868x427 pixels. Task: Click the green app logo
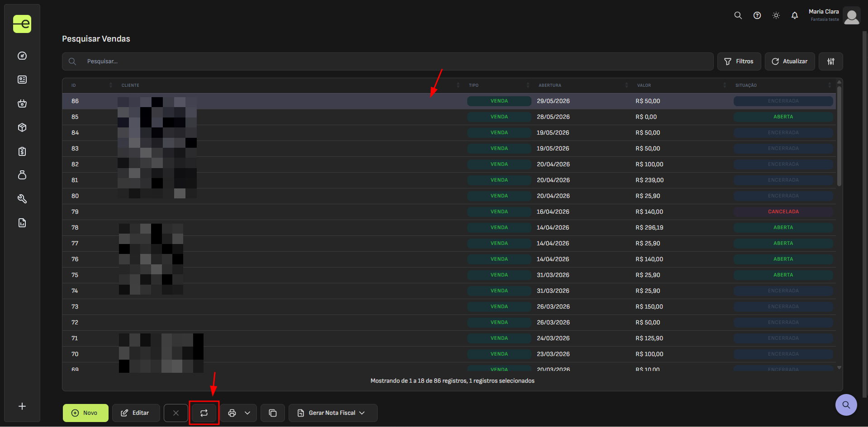(22, 24)
